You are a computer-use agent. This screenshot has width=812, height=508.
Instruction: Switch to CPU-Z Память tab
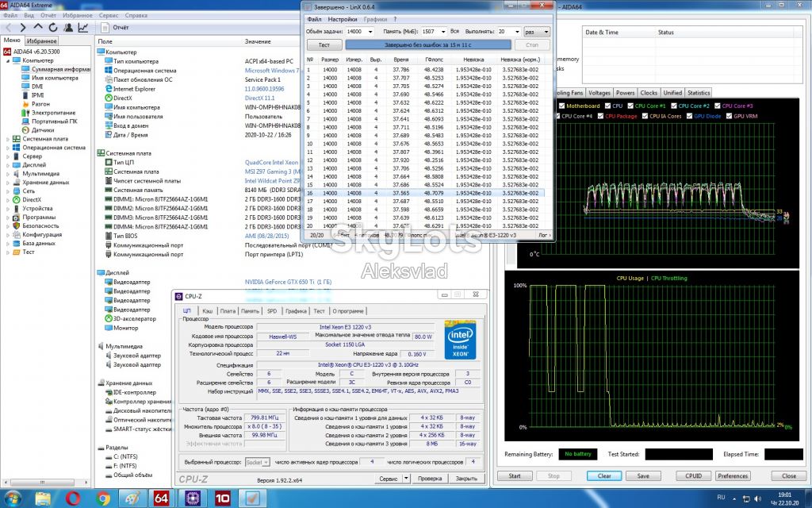(x=250, y=311)
